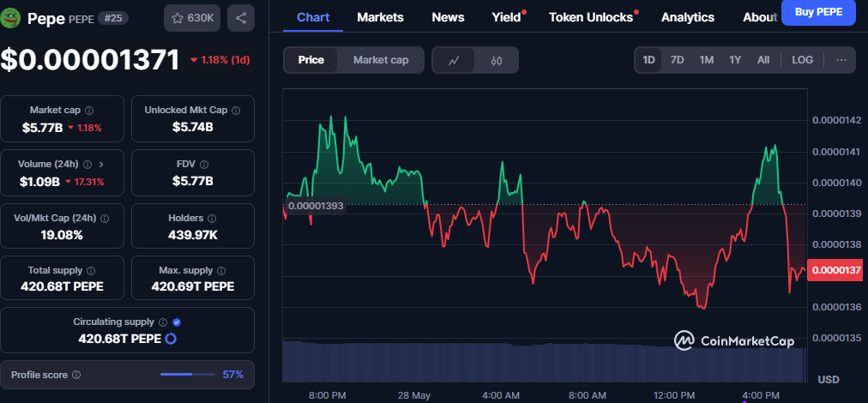Show info for Max. supply
The height and width of the screenshot is (403, 868).
[221, 271]
